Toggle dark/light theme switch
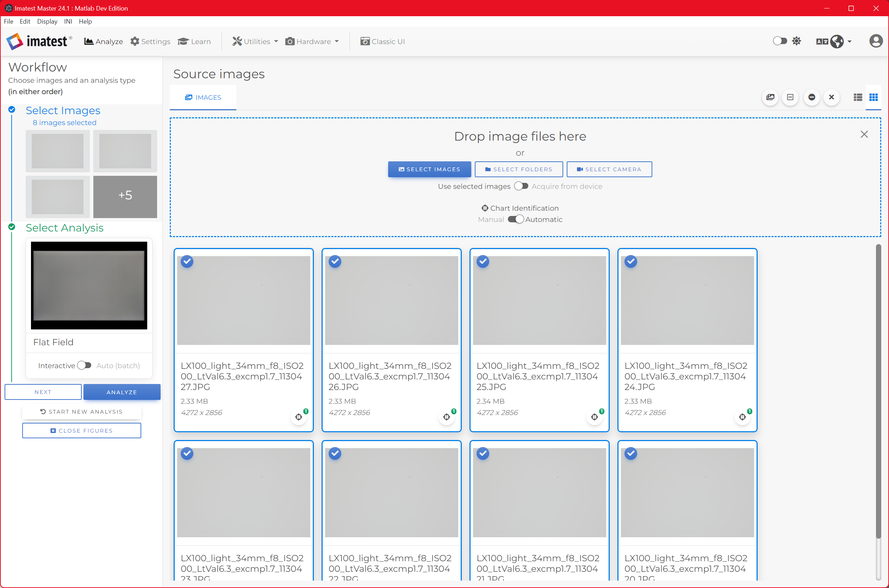 pos(779,41)
